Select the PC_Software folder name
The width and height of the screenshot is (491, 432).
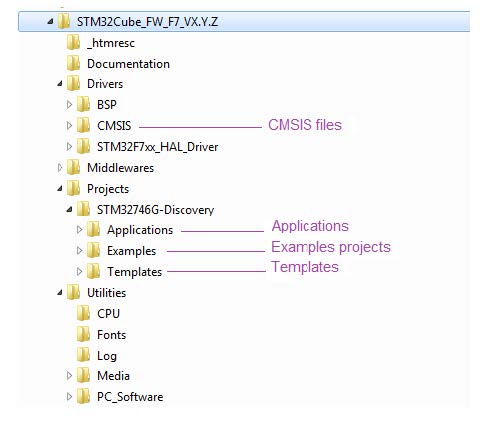click(130, 397)
